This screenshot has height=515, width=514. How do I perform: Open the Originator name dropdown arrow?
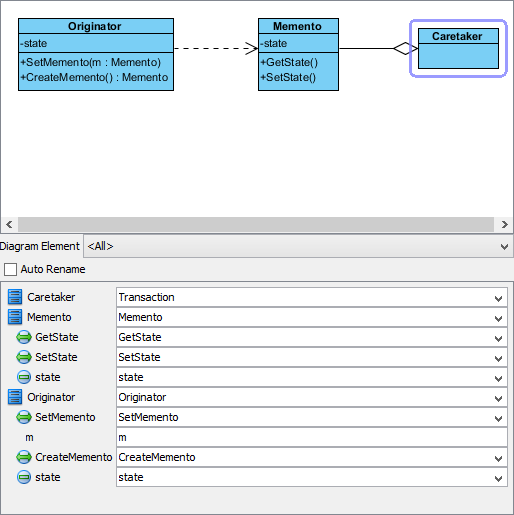click(498, 398)
